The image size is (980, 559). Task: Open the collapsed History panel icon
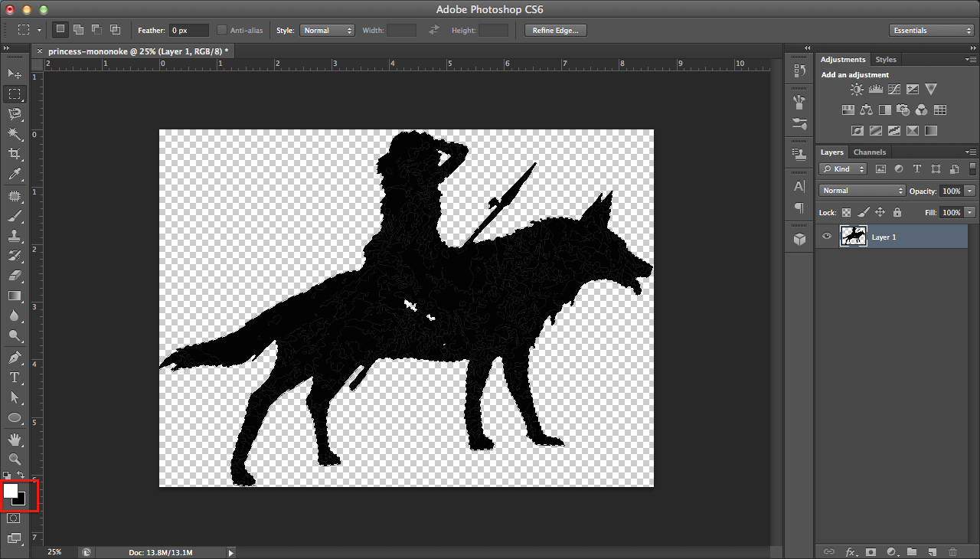(799, 70)
